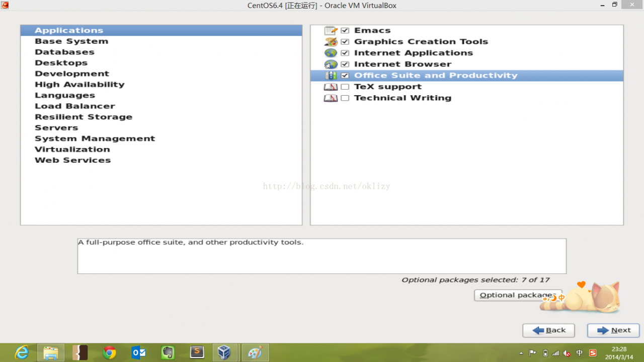Select the System Management category

[x=161, y=139]
